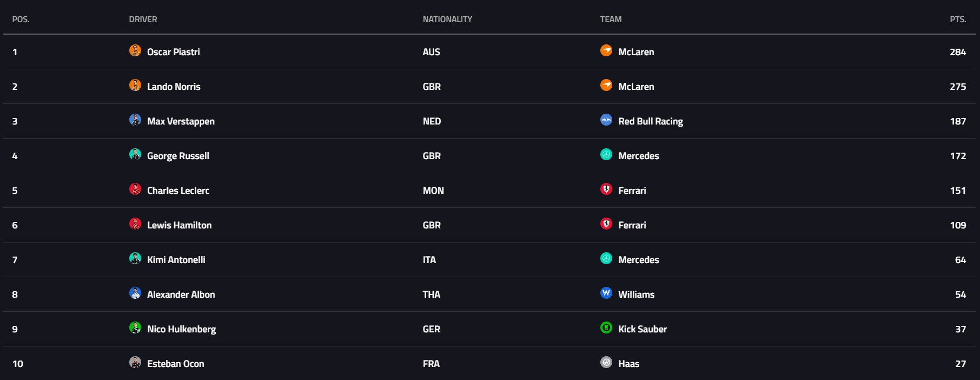Click the Haas team logo icon
Image resolution: width=980 pixels, height=380 pixels.
[x=606, y=362]
